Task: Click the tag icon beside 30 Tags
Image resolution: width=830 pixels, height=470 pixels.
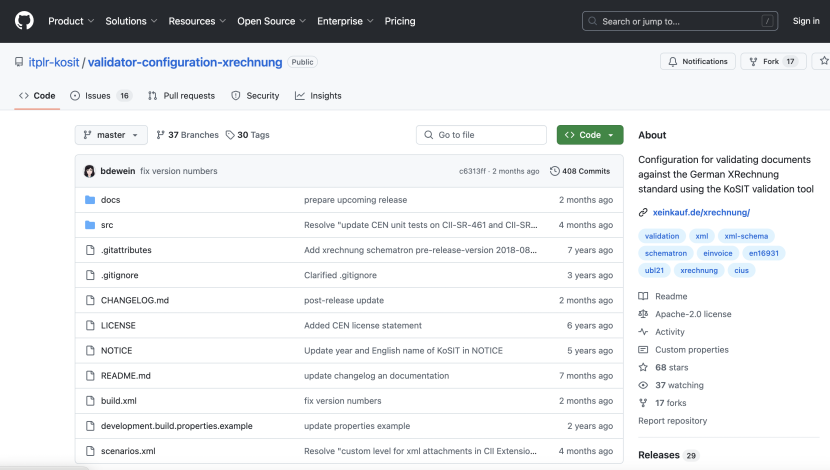Action: [x=230, y=135]
